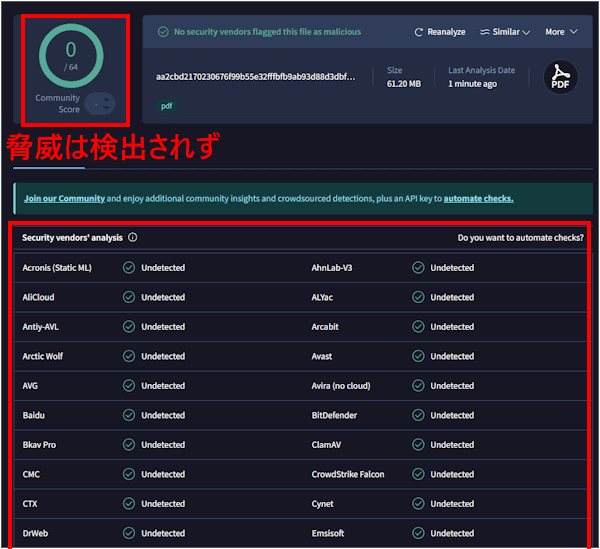The width and height of the screenshot is (600, 549).
Task: Select the CrowdStrike Falcon vendor name
Action: tap(348, 474)
